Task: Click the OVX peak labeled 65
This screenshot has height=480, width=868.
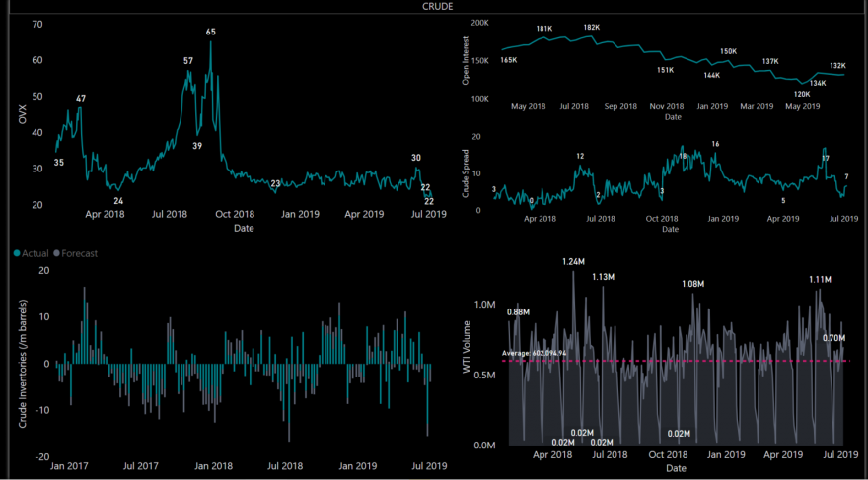Action: click(x=211, y=33)
